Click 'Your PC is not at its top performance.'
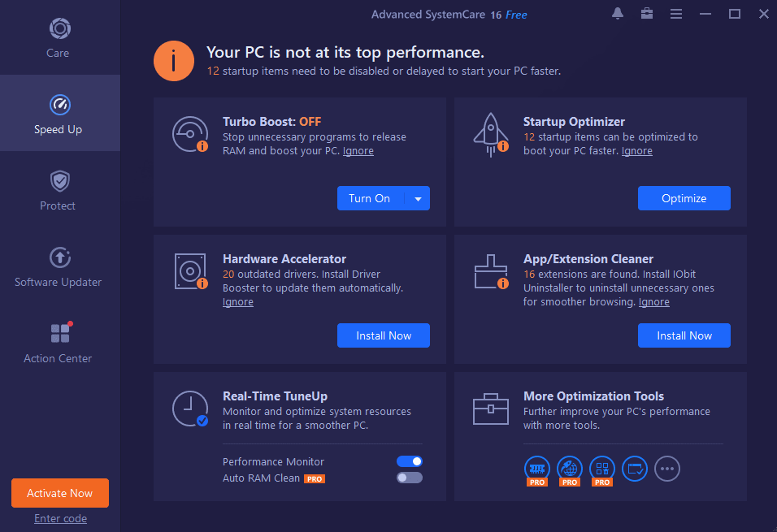This screenshot has height=532, width=777. pyautogui.click(x=345, y=53)
